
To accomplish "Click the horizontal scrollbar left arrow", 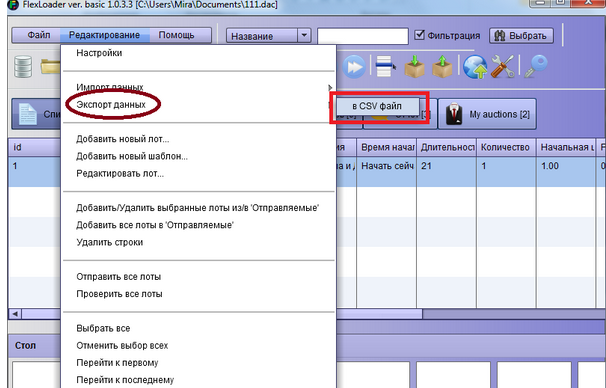I will click(15, 314).
